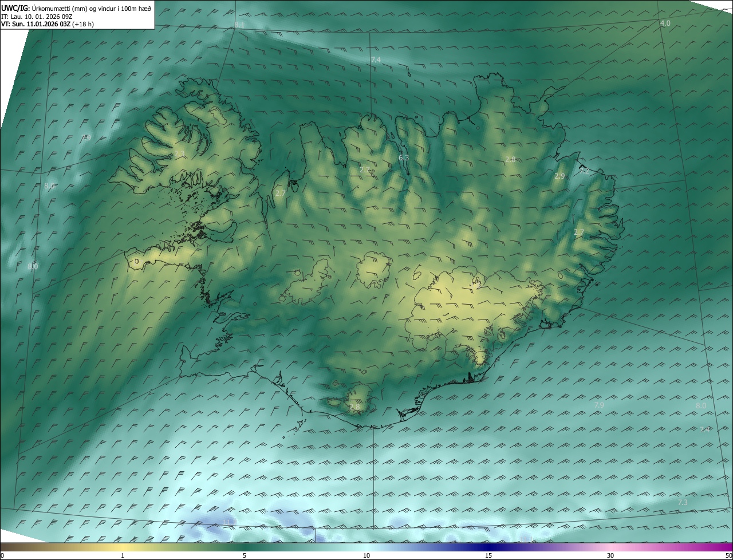The height and width of the screenshot is (560, 733).
Task: Click the '50' tick on the colour scale
Action: [729, 556]
